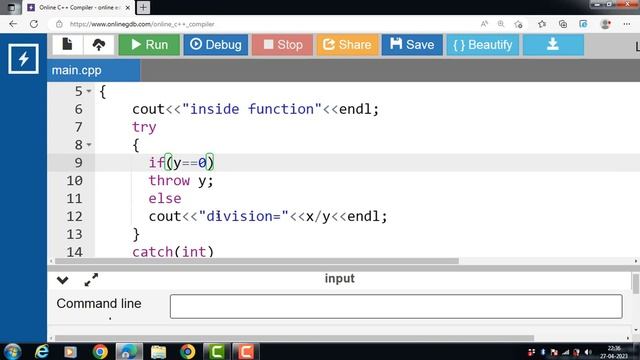Viewport: 640px width, 360px height.
Task: Open browser Settings and more menu
Action: (627, 24)
